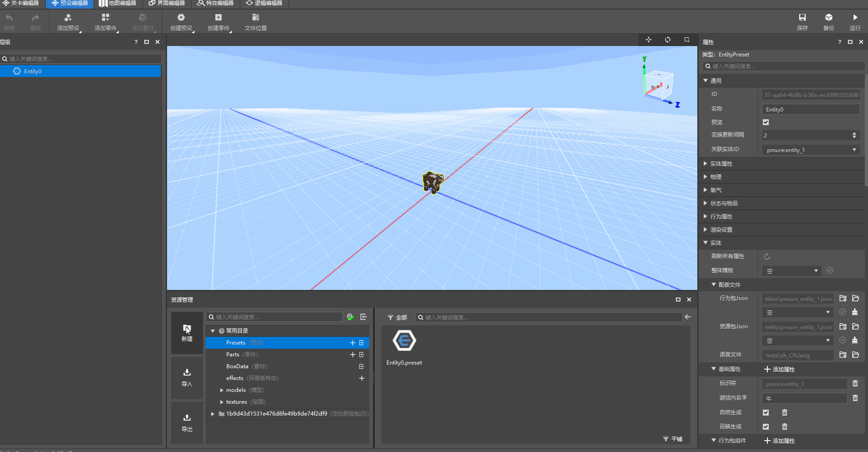This screenshot has width=868, height=452.
Task: Click trash icon beside 自然生成
Action: [x=785, y=412]
